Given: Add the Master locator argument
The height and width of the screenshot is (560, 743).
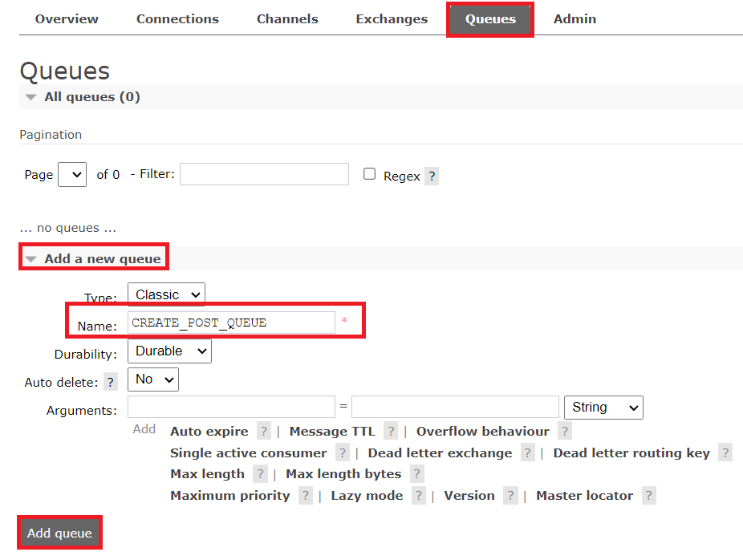Looking at the screenshot, I should click(x=584, y=496).
